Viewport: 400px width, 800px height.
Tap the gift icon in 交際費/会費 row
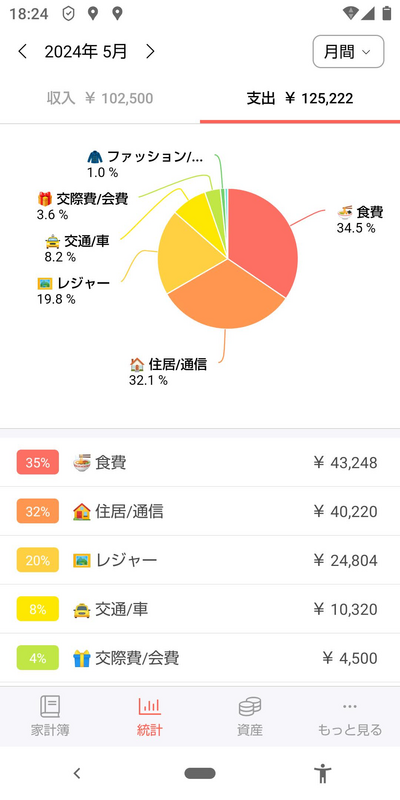click(82, 658)
